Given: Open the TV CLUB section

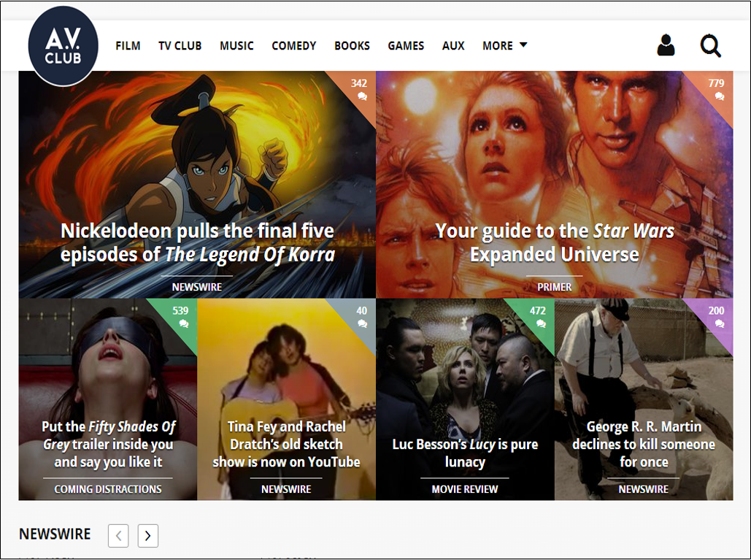Looking at the screenshot, I should point(180,45).
